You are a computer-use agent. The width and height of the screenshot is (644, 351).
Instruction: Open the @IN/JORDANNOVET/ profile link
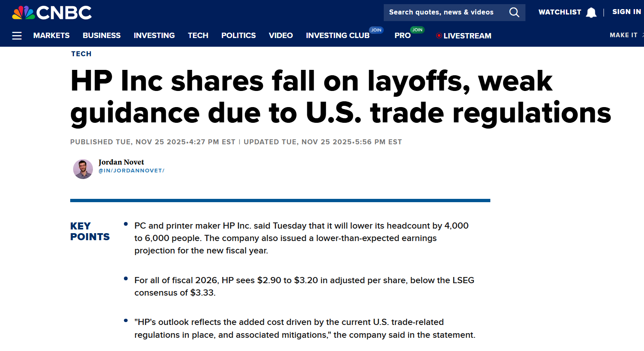coord(131,171)
